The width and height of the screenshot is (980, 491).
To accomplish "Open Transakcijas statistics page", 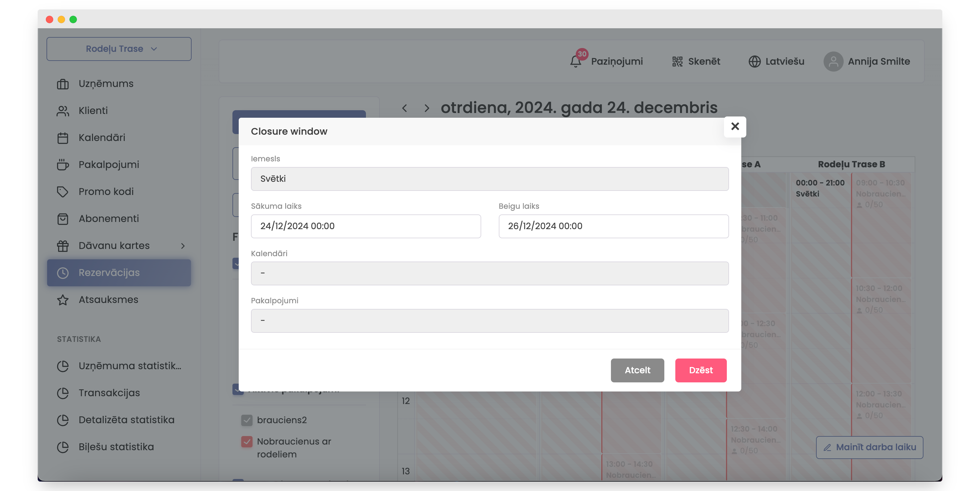I will 109,393.
